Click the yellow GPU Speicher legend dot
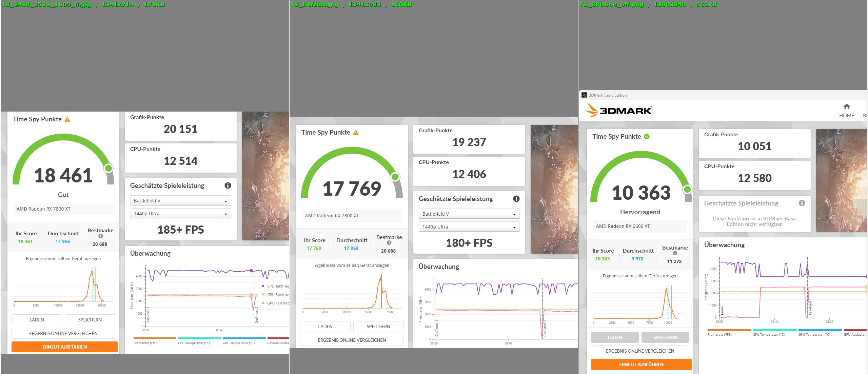This screenshot has width=868, height=374. click(x=263, y=294)
